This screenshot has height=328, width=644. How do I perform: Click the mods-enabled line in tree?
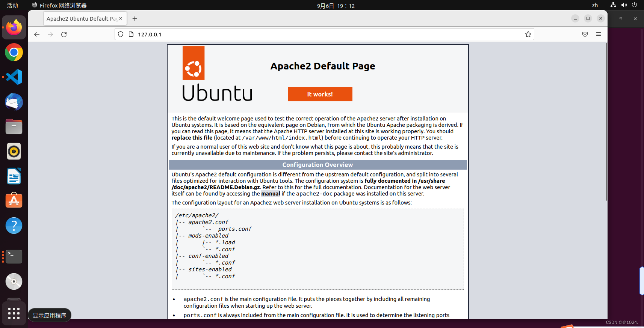[x=208, y=236]
